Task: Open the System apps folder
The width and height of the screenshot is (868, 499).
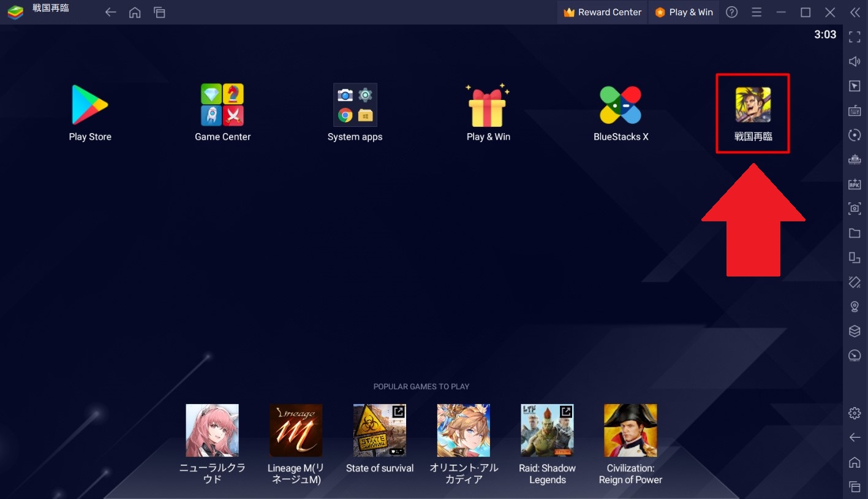Action: [355, 105]
